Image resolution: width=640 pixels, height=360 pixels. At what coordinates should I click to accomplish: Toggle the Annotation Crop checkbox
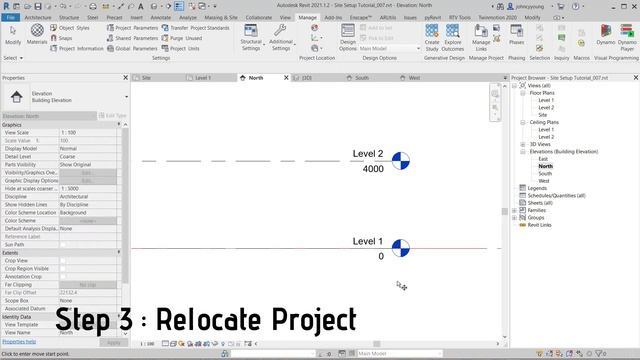63,276
